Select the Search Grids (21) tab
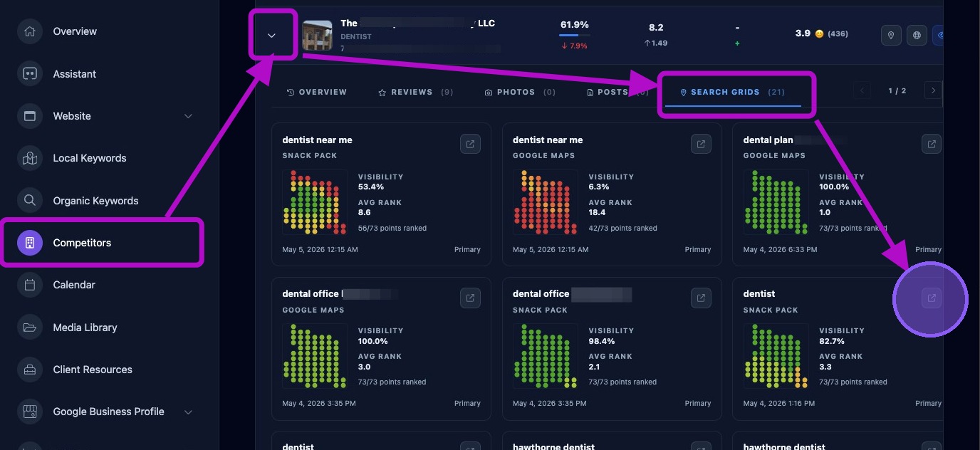This screenshot has width=980, height=450. [x=732, y=93]
